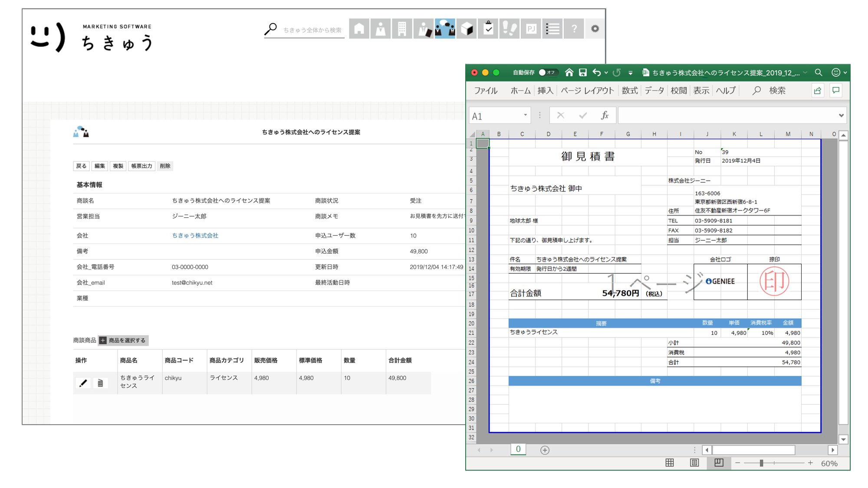Open the footprints activity icon
This screenshot has width=868, height=488.
[510, 29]
